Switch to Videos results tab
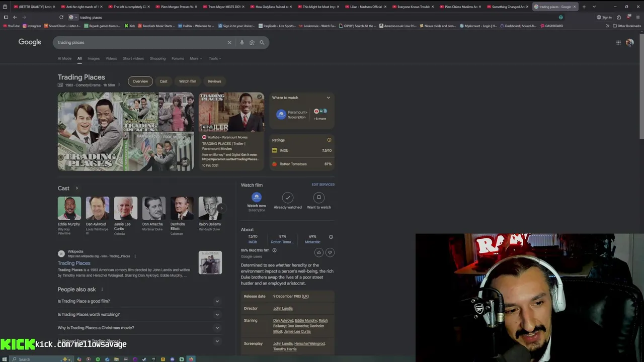This screenshot has height=362, width=644. [111, 58]
